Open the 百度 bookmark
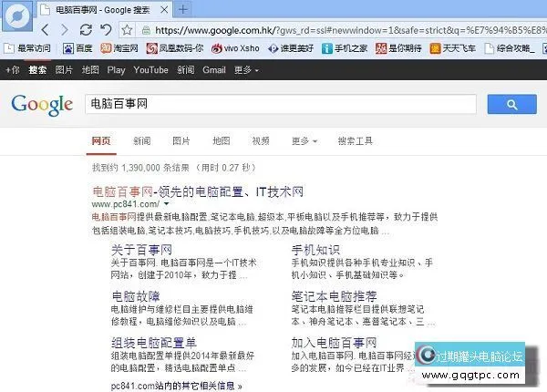The width and height of the screenshot is (547, 392). [77, 48]
